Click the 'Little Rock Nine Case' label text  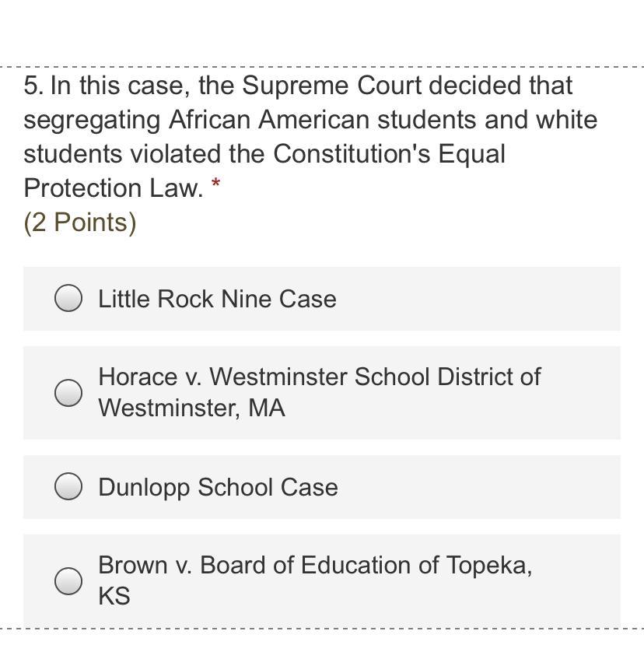pyautogui.click(x=217, y=299)
